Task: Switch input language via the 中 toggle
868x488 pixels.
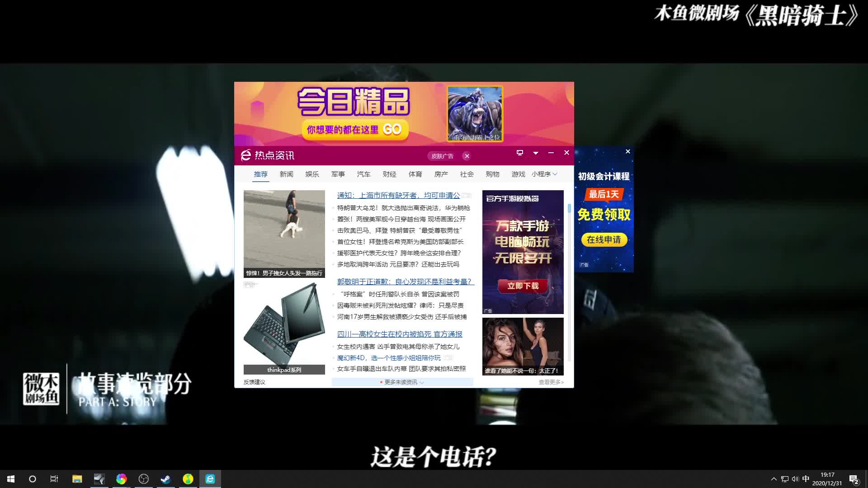Action: click(806, 479)
